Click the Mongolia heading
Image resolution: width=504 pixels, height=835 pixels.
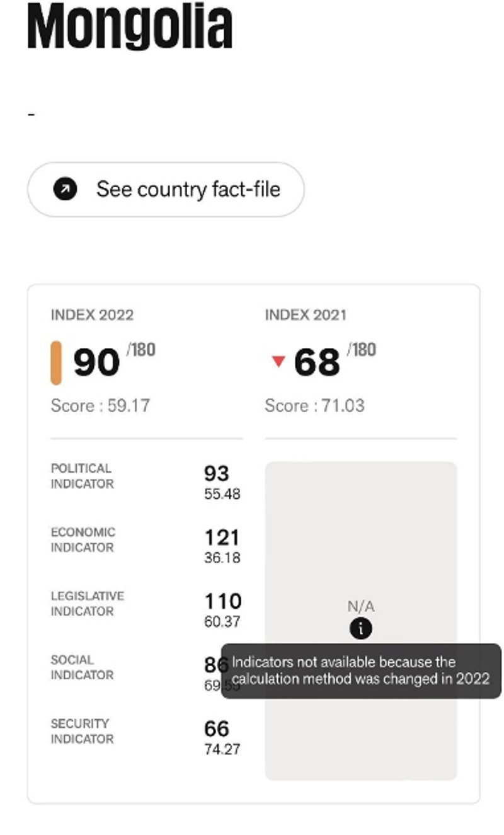pyautogui.click(x=130, y=26)
